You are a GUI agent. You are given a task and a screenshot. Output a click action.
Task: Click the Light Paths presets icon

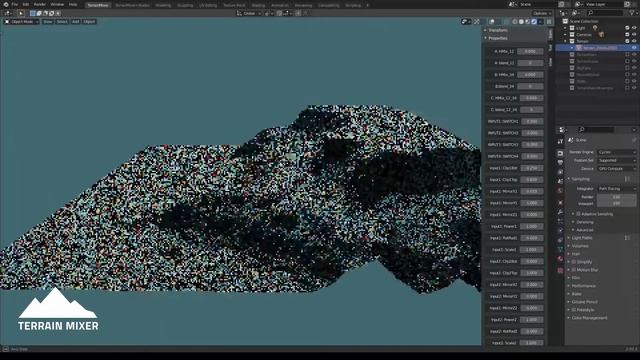tap(627, 238)
